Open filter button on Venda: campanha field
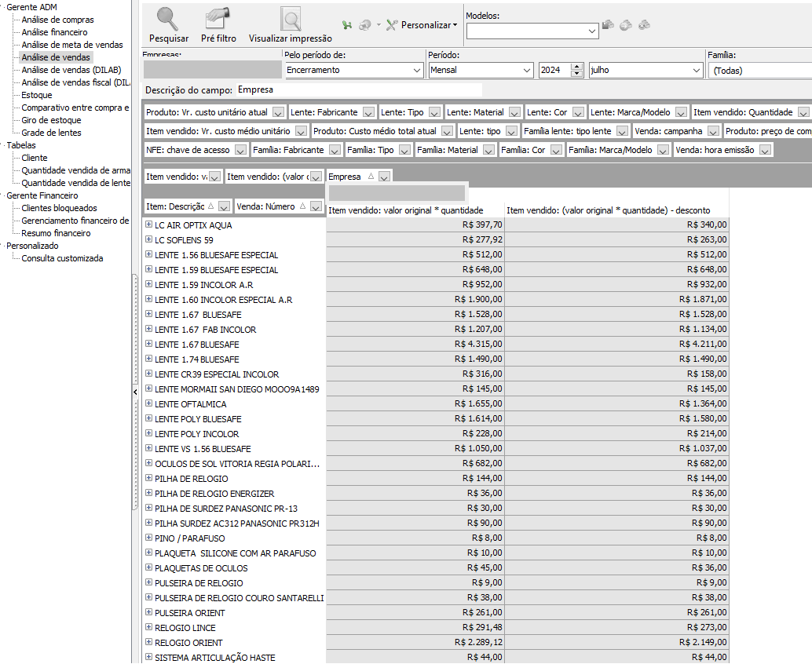 tap(713, 131)
